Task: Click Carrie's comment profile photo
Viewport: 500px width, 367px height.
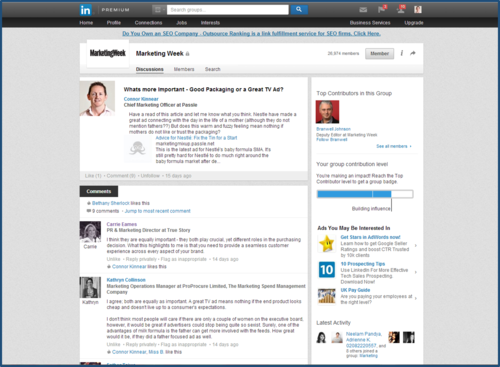Action: point(90,232)
